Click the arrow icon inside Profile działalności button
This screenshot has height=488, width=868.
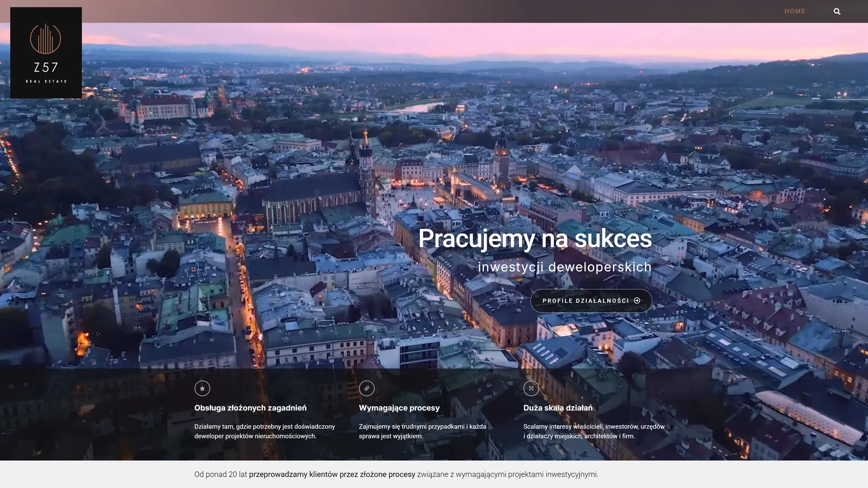[x=637, y=300]
